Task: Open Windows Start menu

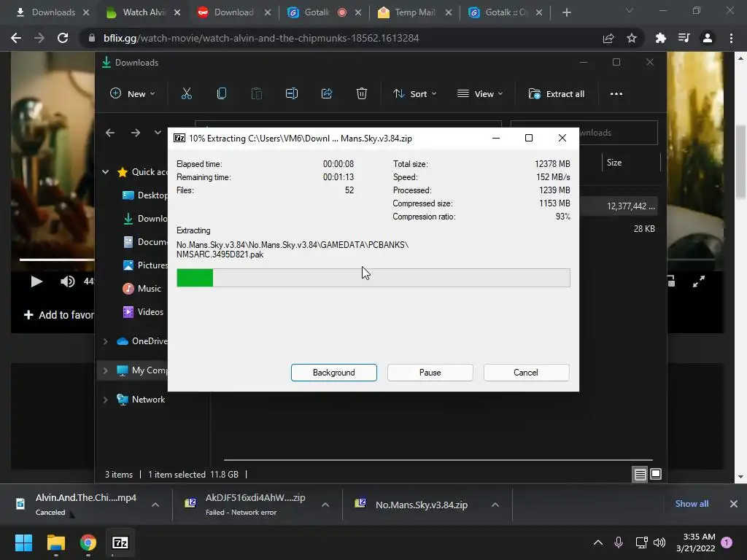Action: 23,542
